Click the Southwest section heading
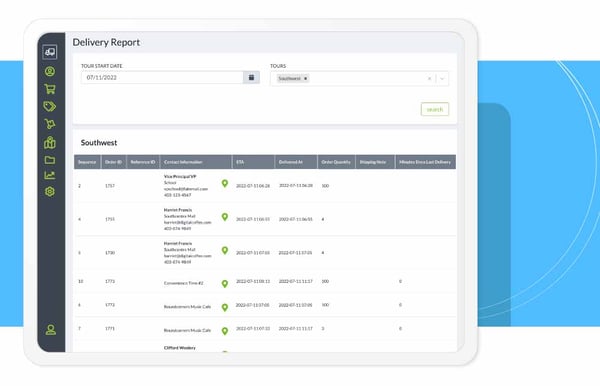 pos(99,143)
